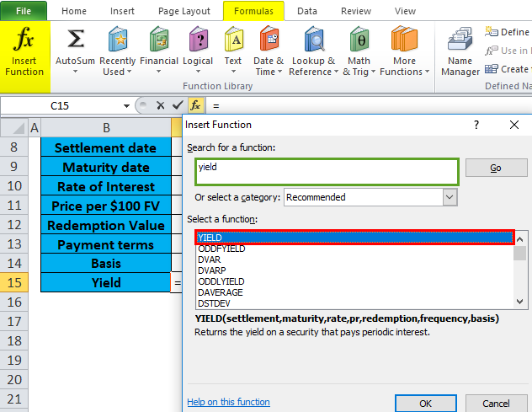Switch to the View tab
This screenshot has width=532, height=412.
405,11
